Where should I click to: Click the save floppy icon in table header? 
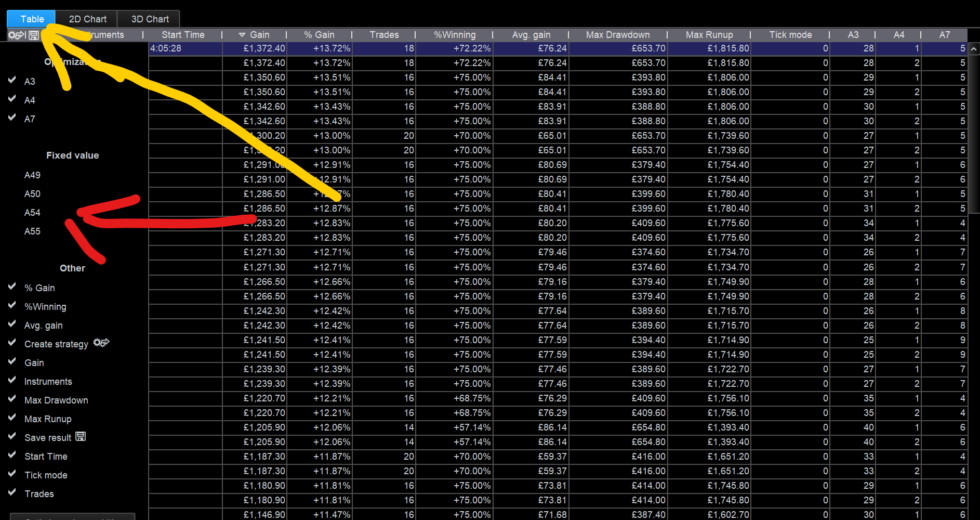pyautogui.click(x=34, y=35)
